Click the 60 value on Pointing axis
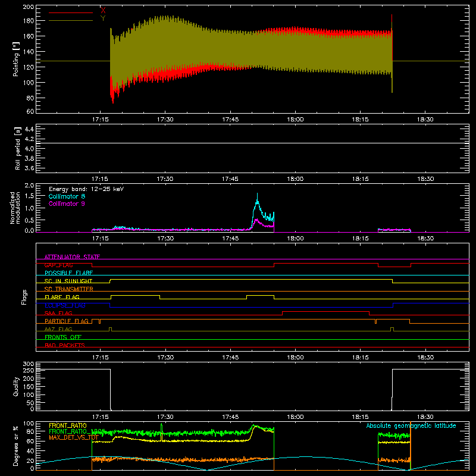 [x=30, y=111]
